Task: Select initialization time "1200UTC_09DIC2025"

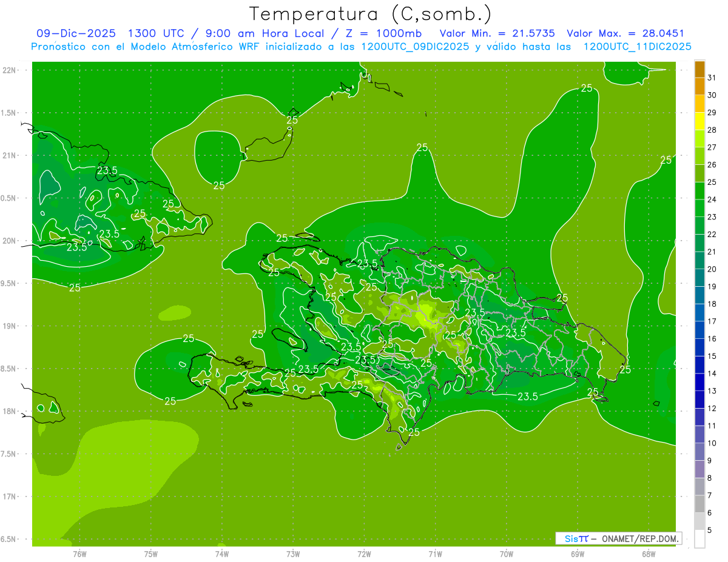Action: pyautogui.click(x=414, y=47)
